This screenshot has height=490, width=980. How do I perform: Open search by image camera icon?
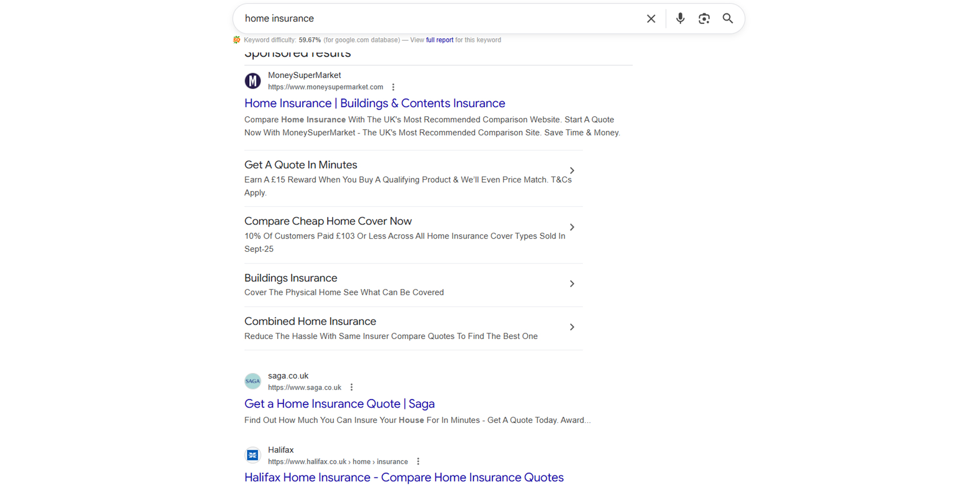pyautogui.click(x=704, y=19)
